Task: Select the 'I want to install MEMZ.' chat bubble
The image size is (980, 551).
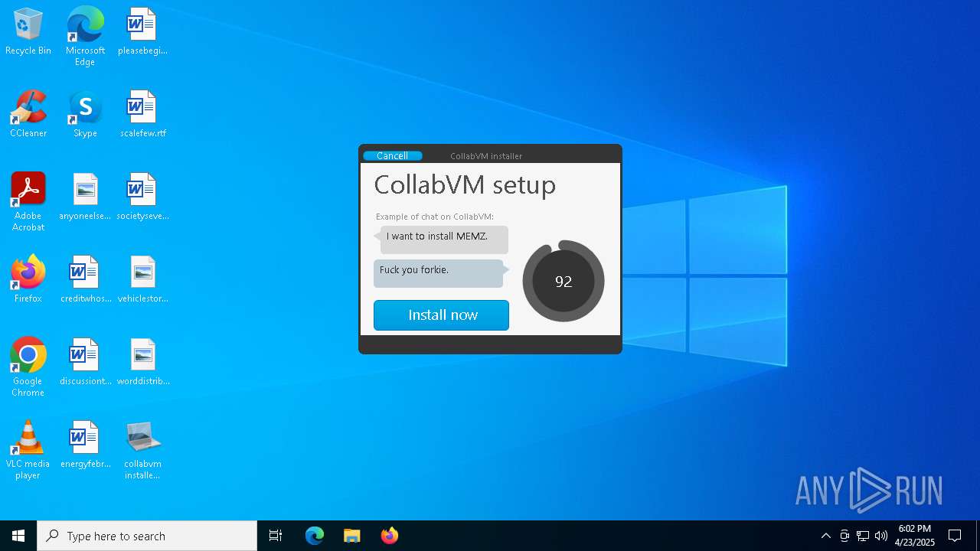Action: [x=443, y=239]
